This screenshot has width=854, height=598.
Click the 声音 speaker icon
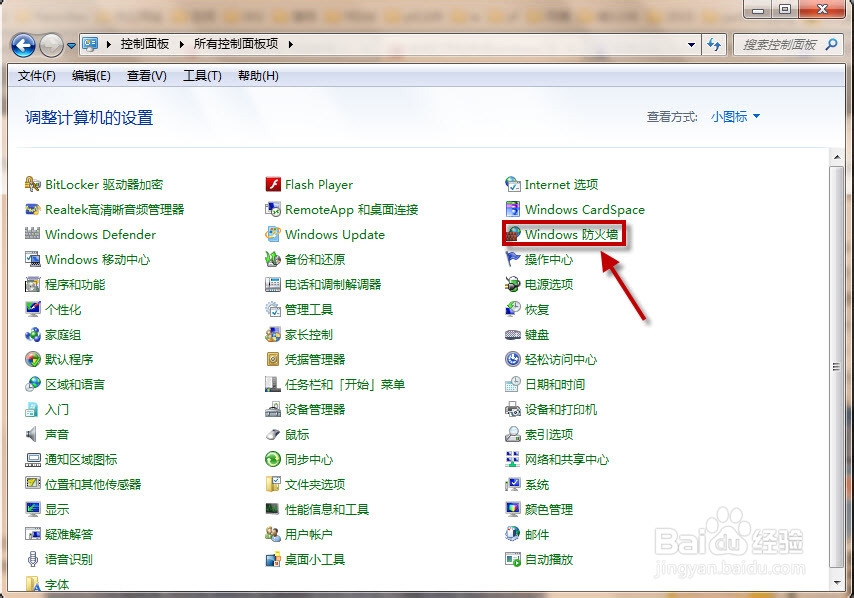(33, 435)
